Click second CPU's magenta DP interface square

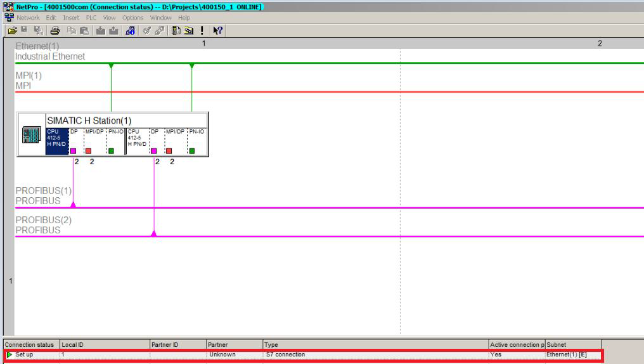153,151
